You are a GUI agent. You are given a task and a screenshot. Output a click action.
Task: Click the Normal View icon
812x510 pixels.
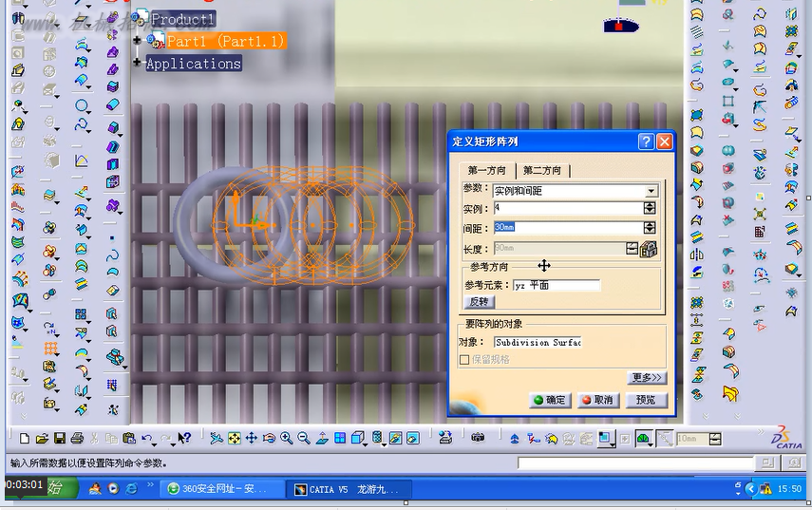[322, 439]
